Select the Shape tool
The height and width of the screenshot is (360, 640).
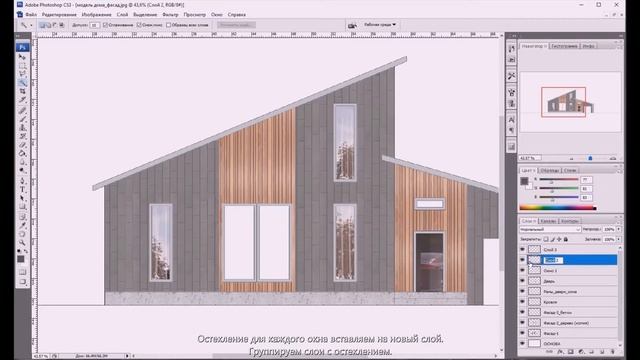click(x=22, y=207)
